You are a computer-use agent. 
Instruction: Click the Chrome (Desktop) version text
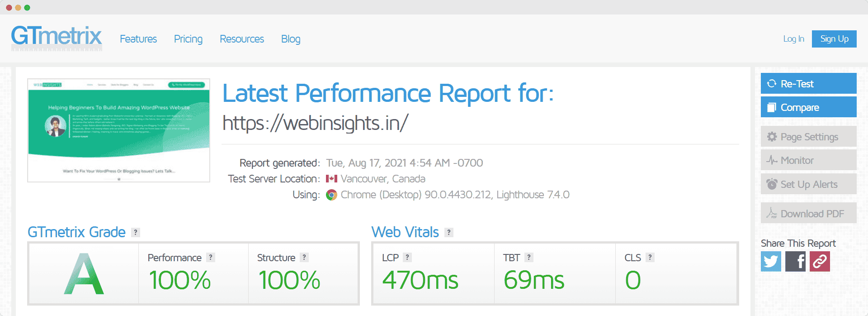point(455,195)
